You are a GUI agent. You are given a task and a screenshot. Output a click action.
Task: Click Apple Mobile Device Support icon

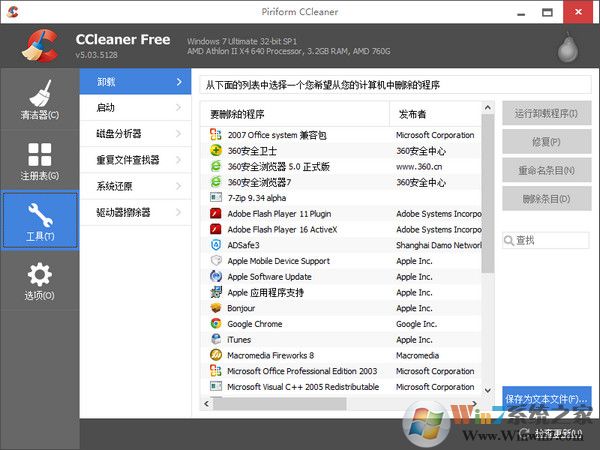coord(216,261)
